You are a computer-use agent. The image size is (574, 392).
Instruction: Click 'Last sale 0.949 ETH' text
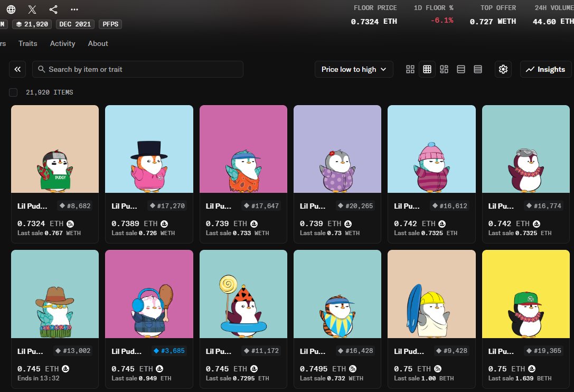142,378
